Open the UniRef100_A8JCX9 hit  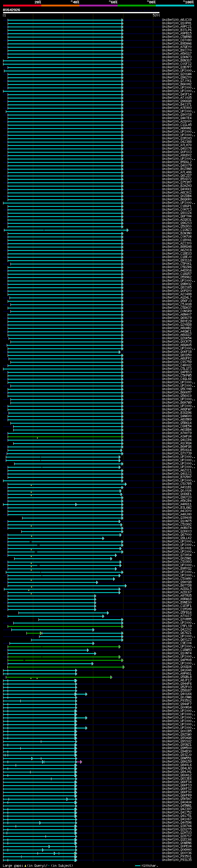(x=176, y=20)
